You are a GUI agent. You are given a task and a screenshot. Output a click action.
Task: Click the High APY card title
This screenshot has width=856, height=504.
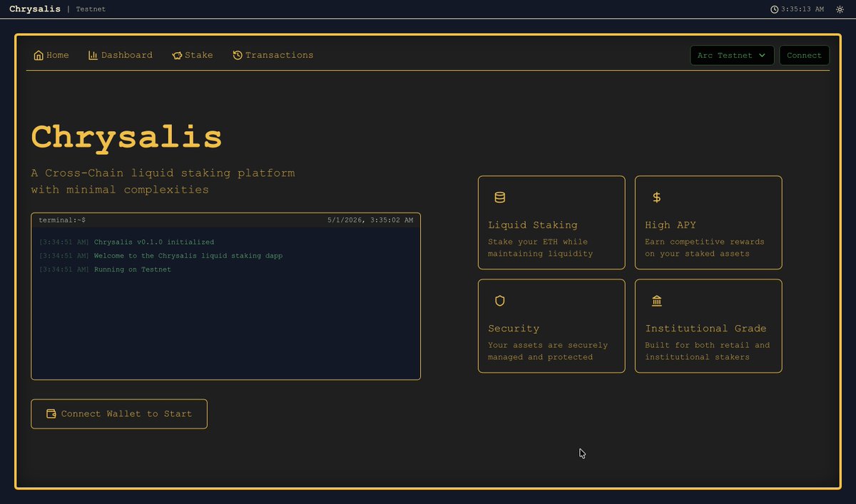coord(671,225)
